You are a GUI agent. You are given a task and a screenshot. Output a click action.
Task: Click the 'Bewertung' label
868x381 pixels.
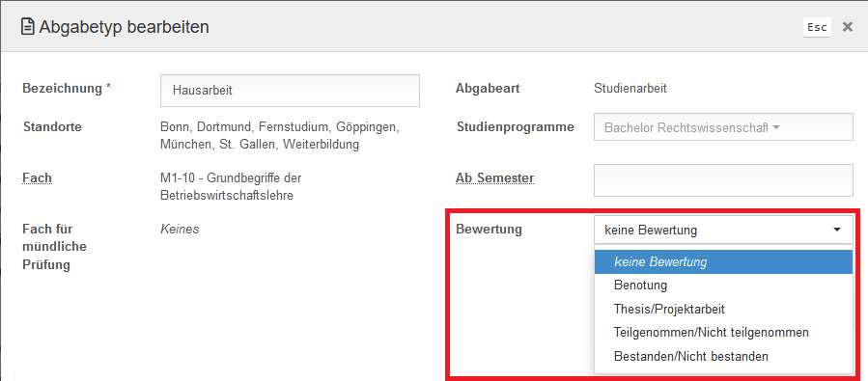point(489,229)
